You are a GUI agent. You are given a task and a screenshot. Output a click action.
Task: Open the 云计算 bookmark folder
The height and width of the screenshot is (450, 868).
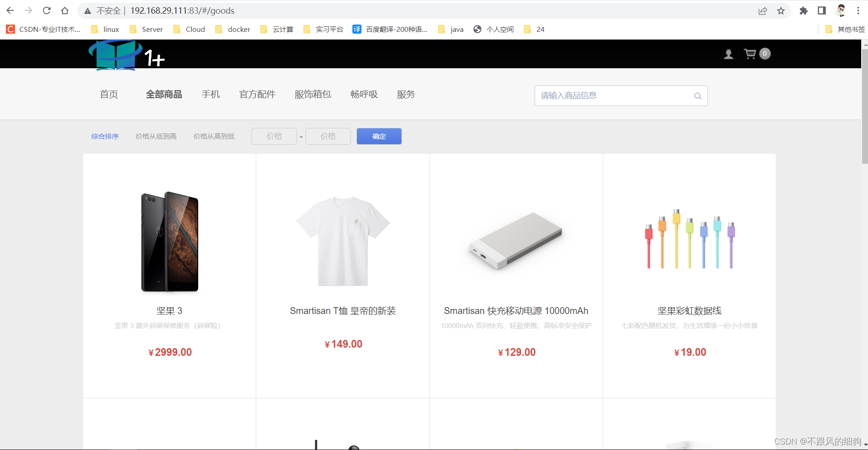point(276,29)
